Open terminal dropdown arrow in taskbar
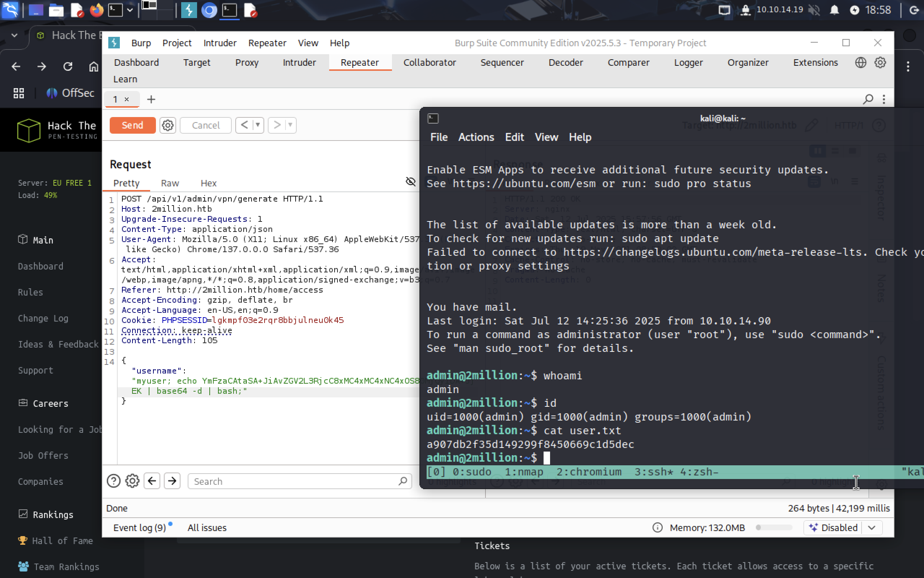Image resolution: width=924 pixels, height=578 pixels. coord(130,10)
